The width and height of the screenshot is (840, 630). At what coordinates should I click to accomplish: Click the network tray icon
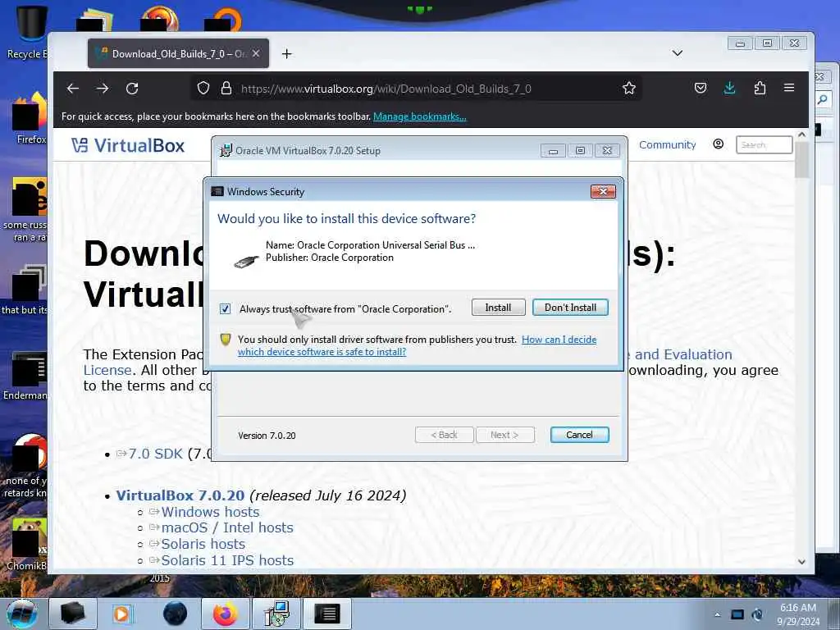click(737, 614)
